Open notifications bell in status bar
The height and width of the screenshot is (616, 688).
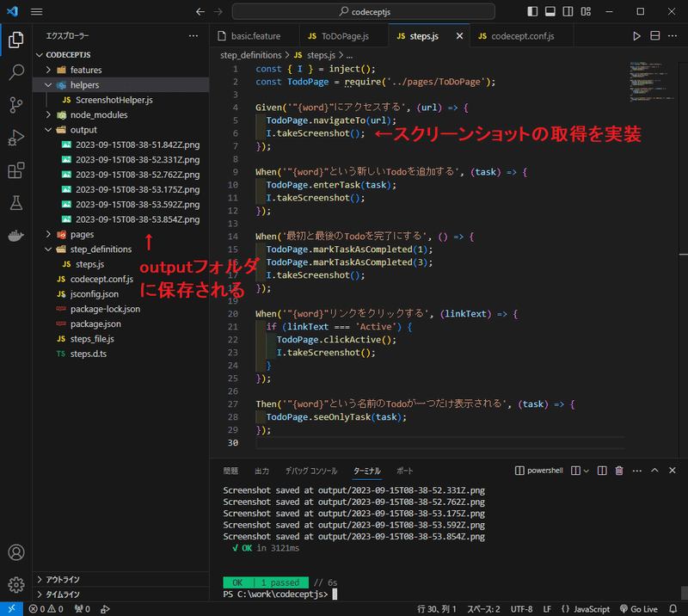[x=673, y=609]
